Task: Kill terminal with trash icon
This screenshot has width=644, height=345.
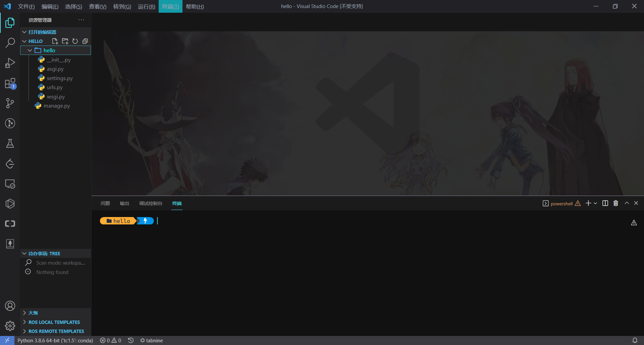Action: click(616, 203)
